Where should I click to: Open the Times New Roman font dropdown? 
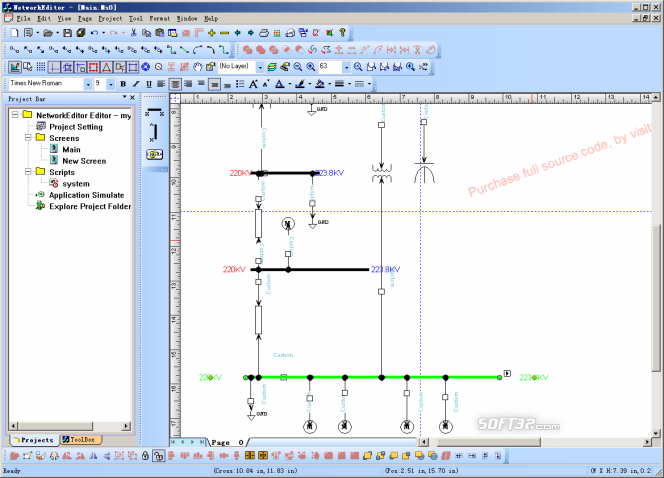pos(88,84)
